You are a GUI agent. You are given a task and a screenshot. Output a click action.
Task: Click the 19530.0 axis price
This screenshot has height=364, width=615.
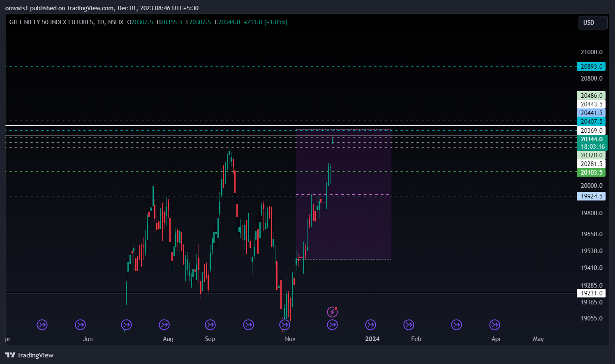point(592,251)
